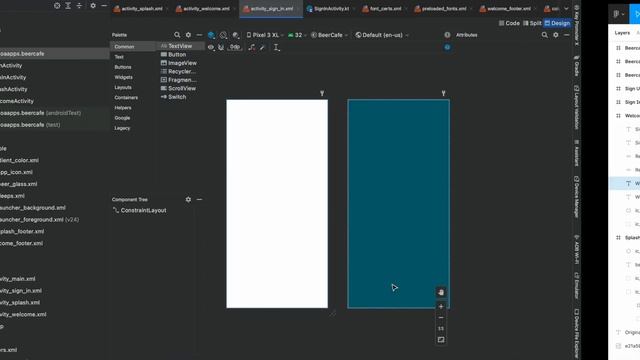Zoom out the design canvas with minus
Screen dimensions: 640x360
[x=441, y=318]
